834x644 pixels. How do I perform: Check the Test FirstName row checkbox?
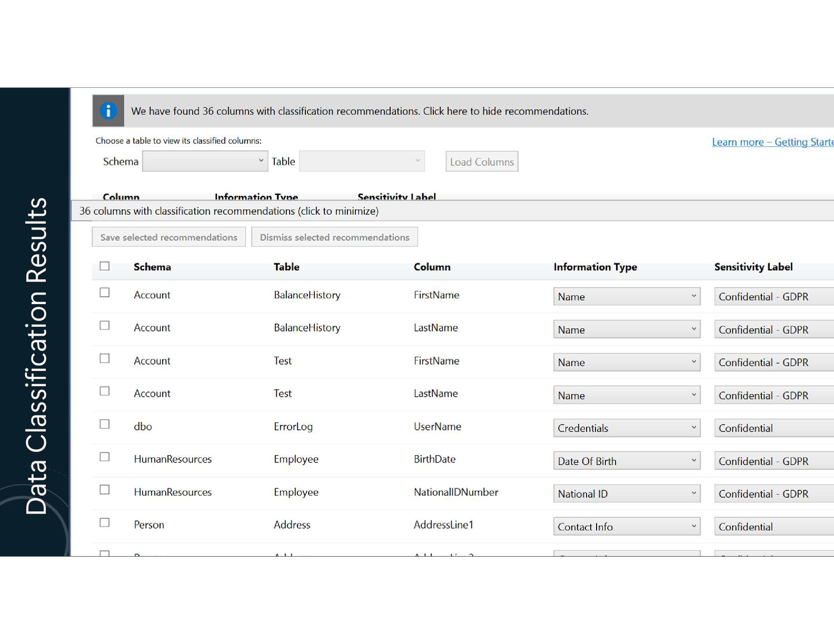click(x=105, y=358)
